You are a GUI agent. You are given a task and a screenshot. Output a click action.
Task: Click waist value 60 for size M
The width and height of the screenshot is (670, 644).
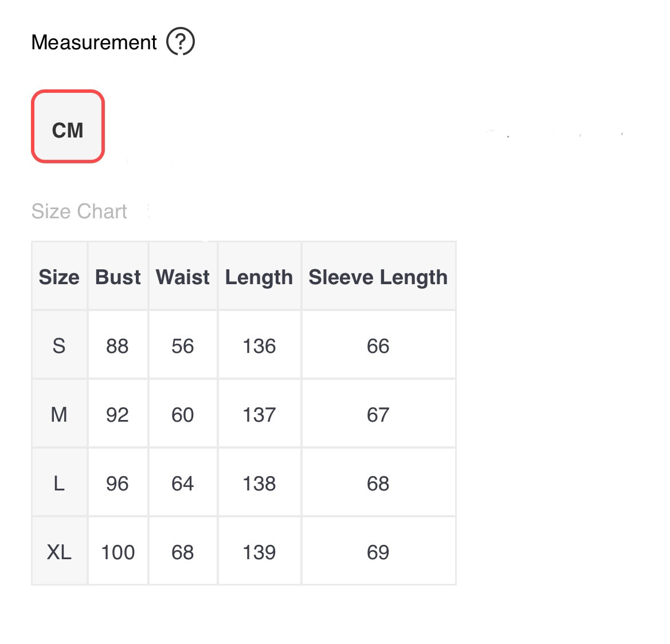tap(183, 415)
